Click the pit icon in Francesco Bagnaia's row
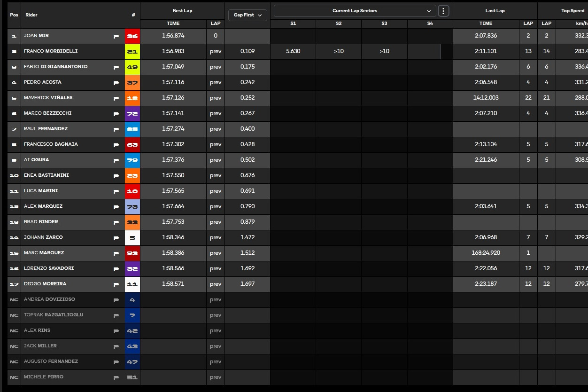This screenshot has height=392, width=588. click(116, 144)
